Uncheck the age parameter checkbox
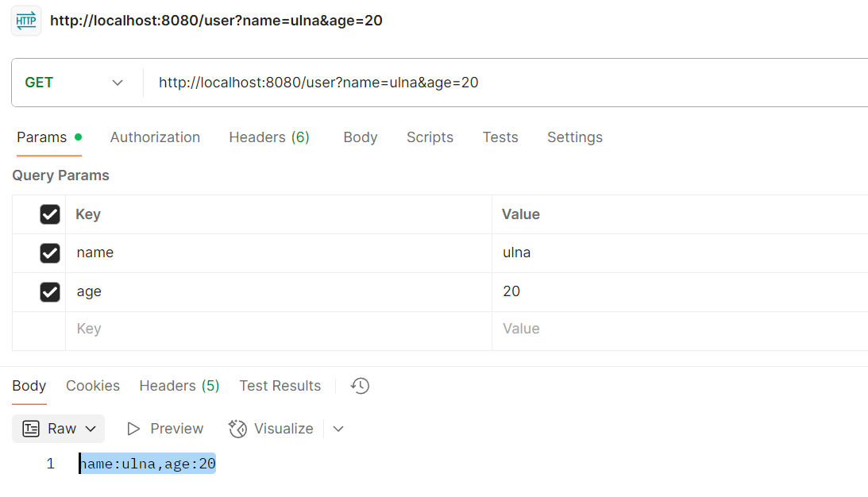Screen dimensions: 868x497 point(50,292)
